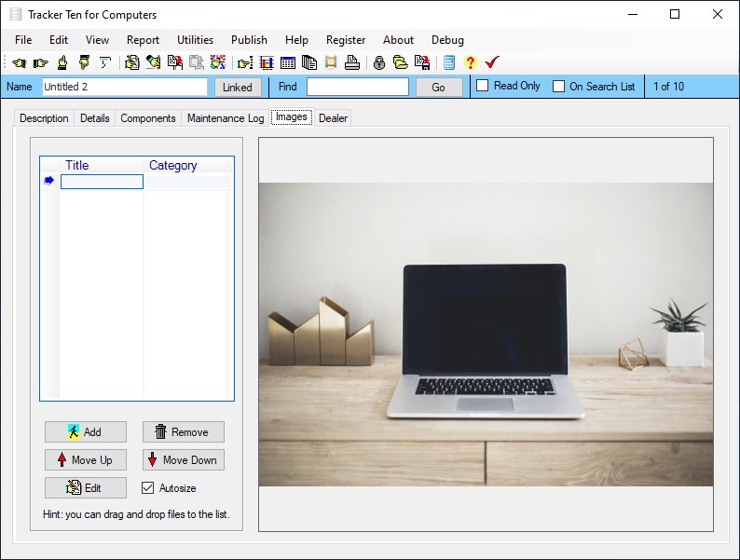Click the hand pointing at list icon
This screenshot has width=740, height=560.
245,62
